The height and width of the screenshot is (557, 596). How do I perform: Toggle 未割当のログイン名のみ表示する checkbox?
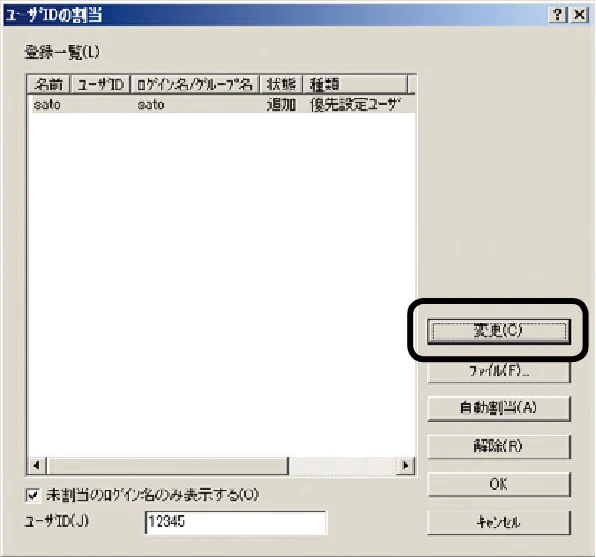(x=33, y=495)
